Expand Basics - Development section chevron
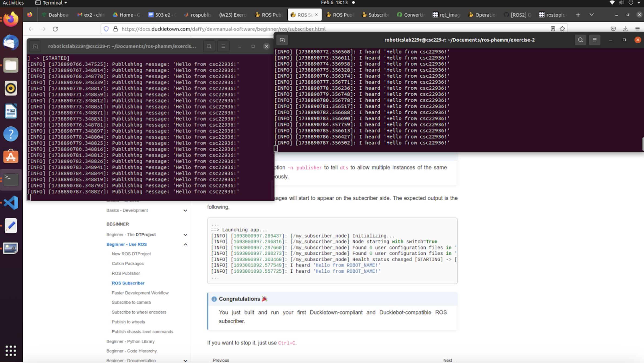The height and width of the screenshot is (363, 644). tap(185, 210)
